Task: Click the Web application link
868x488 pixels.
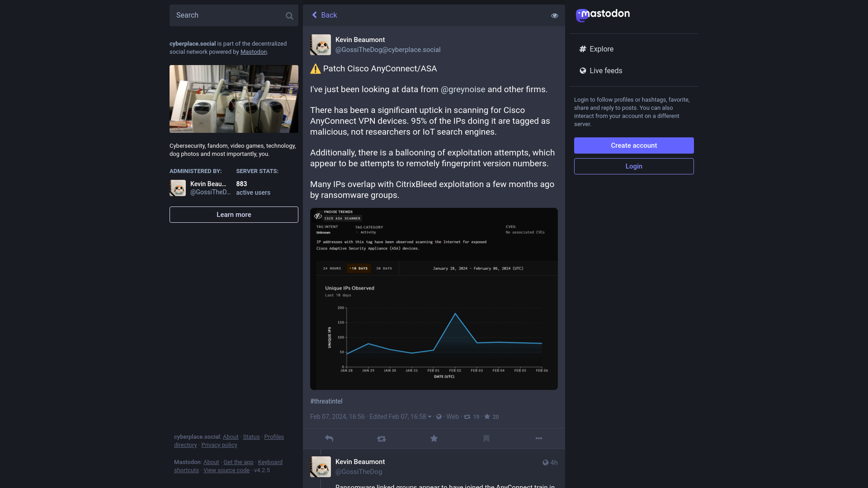Action: (453, 417)
